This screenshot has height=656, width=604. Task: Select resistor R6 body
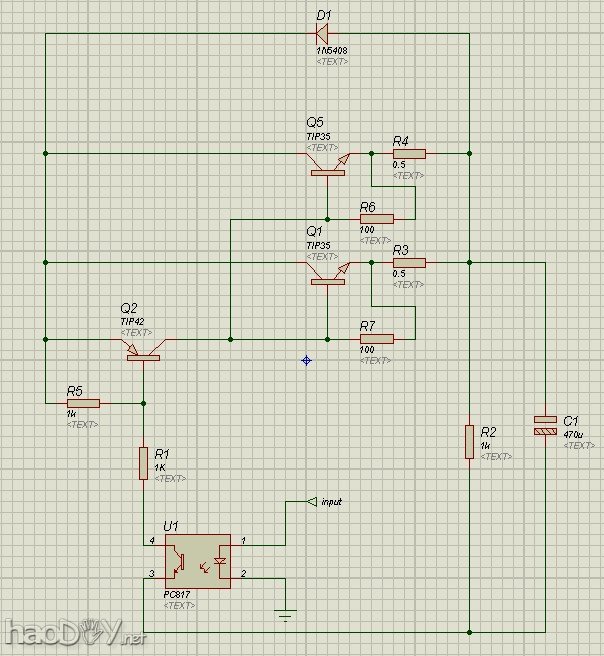pyautogui.click(x=376, y=218)
